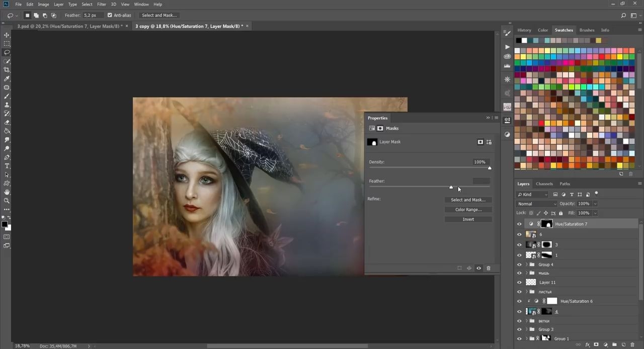The height and width of the screenshot is (349, 644).
Task: Lock all with padlock icon
Action: tap(561, 213)
